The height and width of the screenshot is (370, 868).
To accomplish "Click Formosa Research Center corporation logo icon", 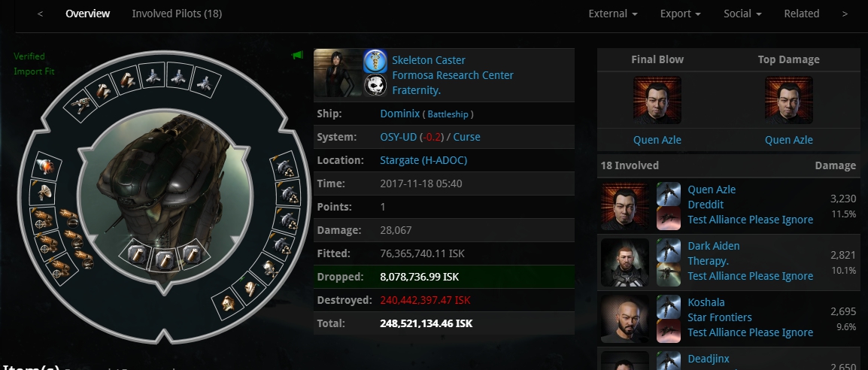I will 375,61.
